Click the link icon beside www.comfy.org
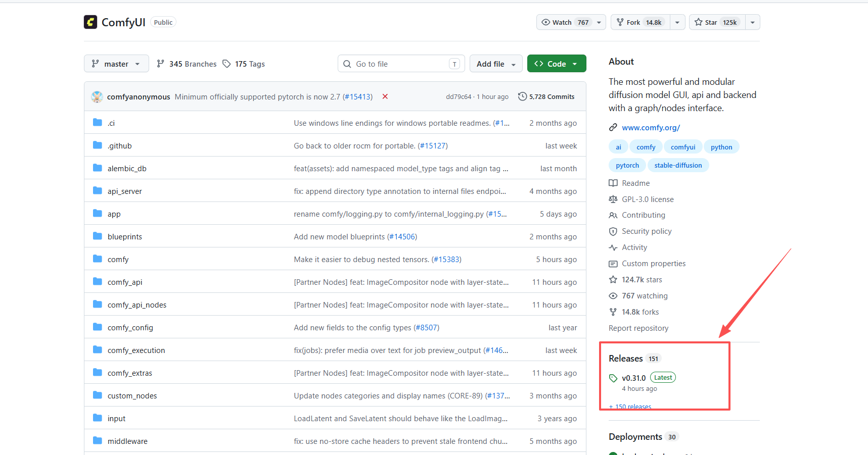868x455 pixels. tap(613, 127)
